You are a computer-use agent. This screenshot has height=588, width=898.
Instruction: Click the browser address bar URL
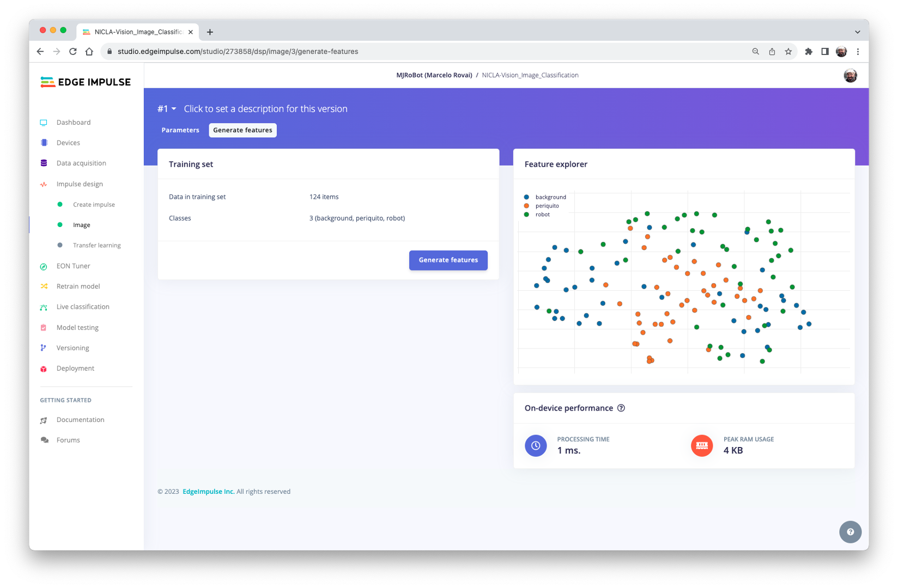pyautogui.click(x=238, y=52)
